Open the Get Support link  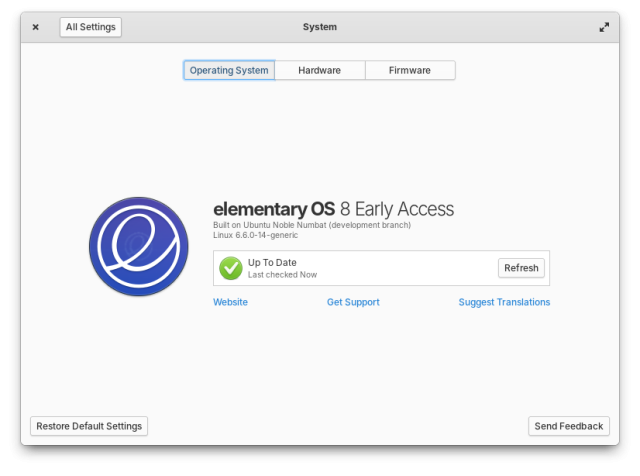(x=353, y=302)
